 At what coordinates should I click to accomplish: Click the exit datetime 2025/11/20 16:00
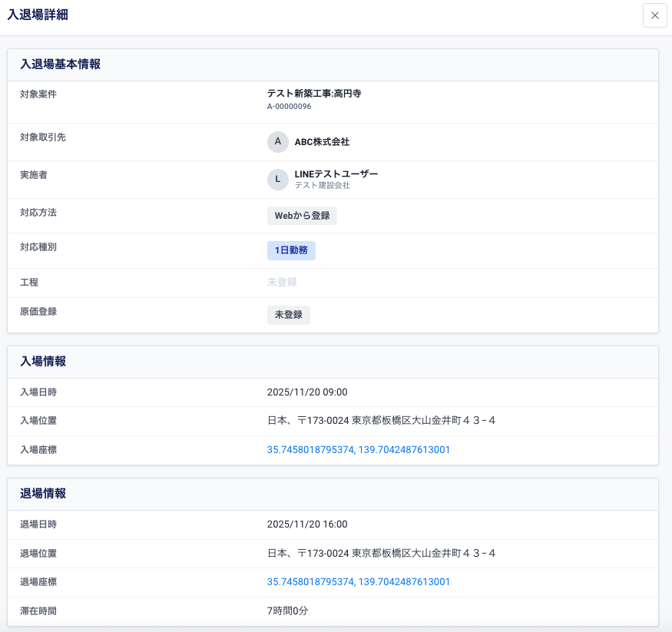click(x=307, y=524)
